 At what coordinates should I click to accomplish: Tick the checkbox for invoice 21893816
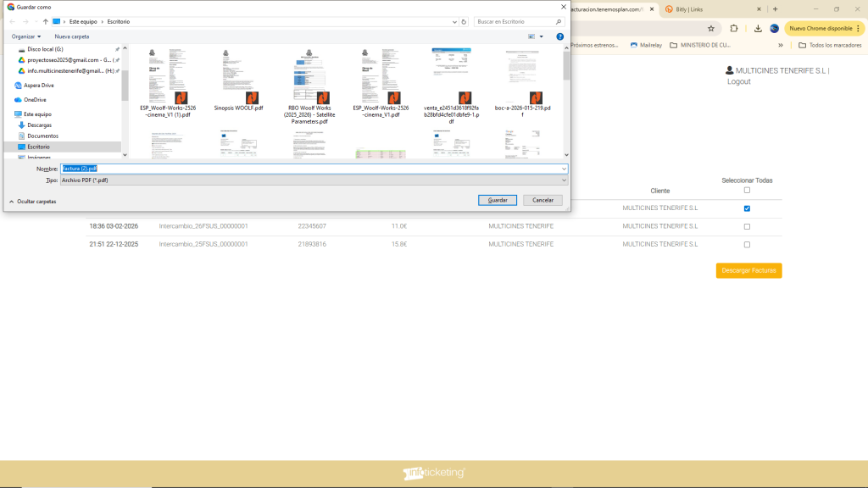pyautogui.click(x=747, y=245)
